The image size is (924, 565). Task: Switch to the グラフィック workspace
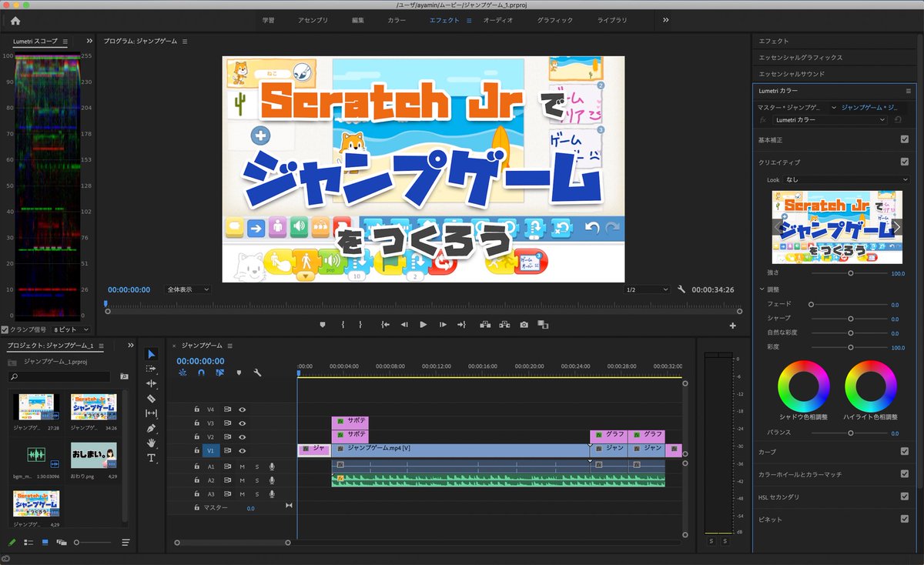click(555, 20)
